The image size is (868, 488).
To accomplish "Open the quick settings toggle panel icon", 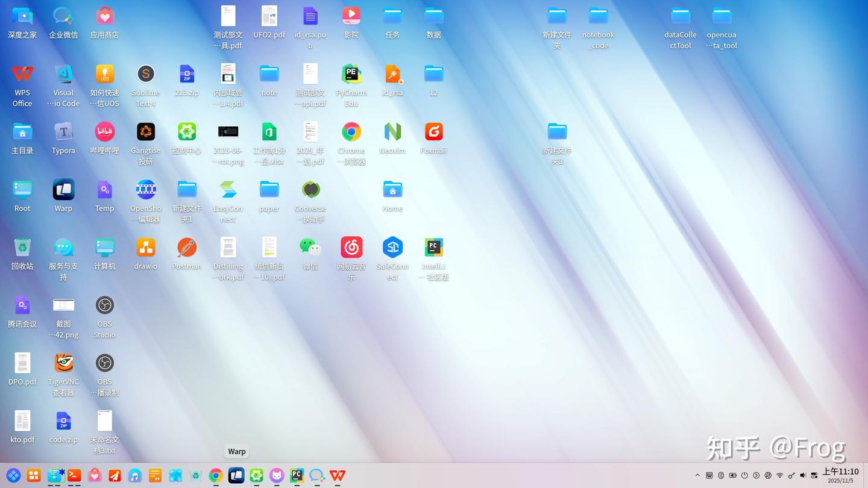I will (814, 475).
